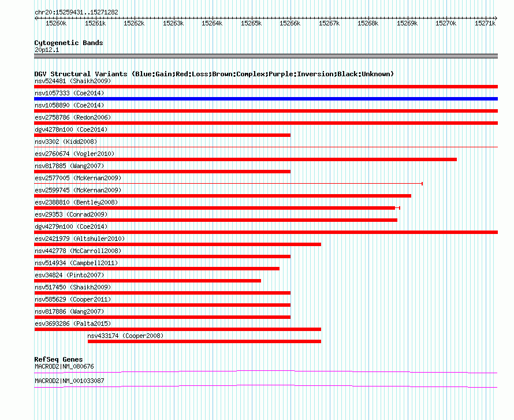Viewport: 514px width, 420px height.
Task: Click the esv2760674 (Vogler2010) label
Action: pos(75,154)
